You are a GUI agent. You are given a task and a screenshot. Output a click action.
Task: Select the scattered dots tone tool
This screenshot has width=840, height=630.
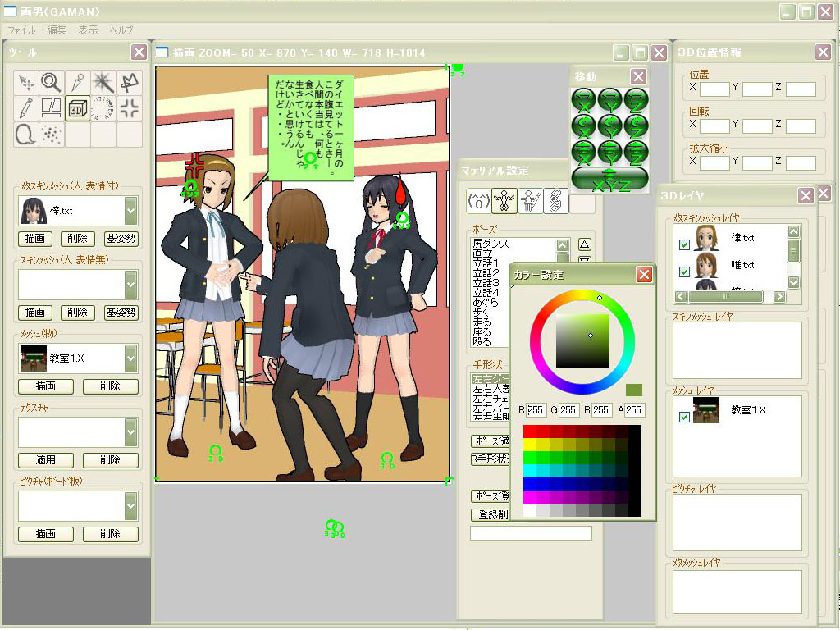pyautogui.click(x=52, y=135)
